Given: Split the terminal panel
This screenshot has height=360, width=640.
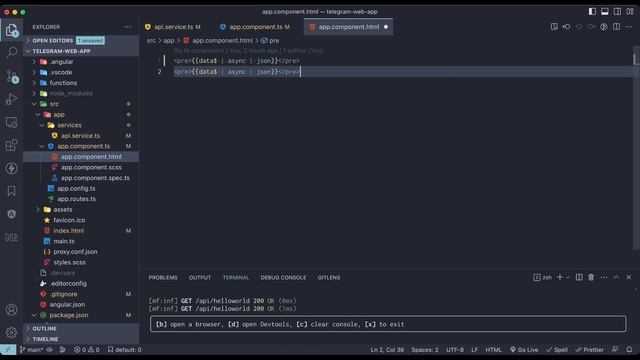Looking at the screenshot, I should [x=579, y=278].
